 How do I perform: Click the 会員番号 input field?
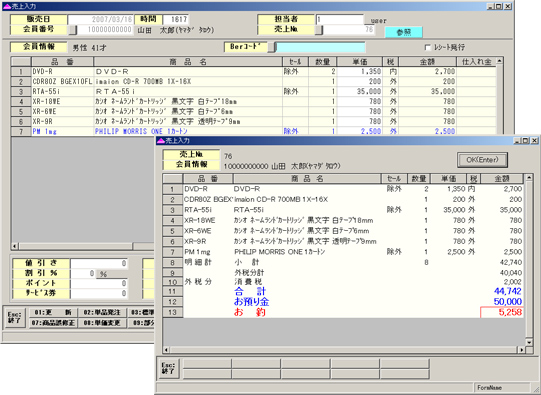tap(105, 30)
